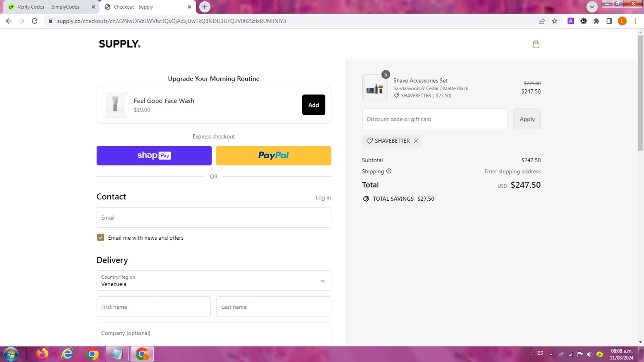Screen dimensions: 644x362
Task: Click the page vertical scrollbar
Action: (x=641, y=93)
